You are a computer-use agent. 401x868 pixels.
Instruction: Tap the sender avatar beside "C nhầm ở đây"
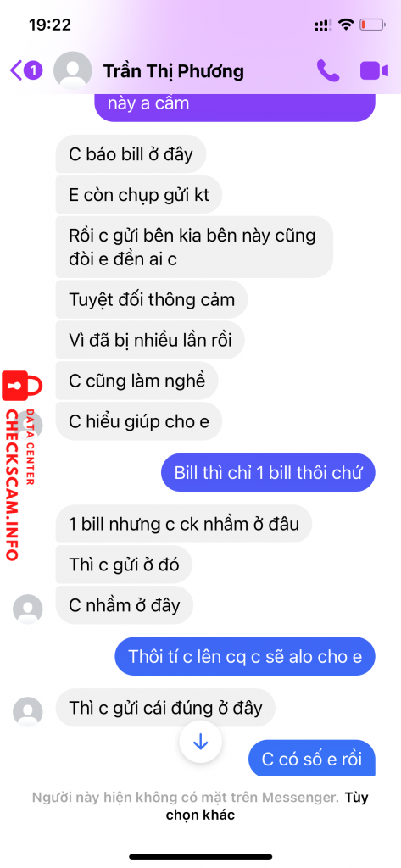tap(28, 609)
